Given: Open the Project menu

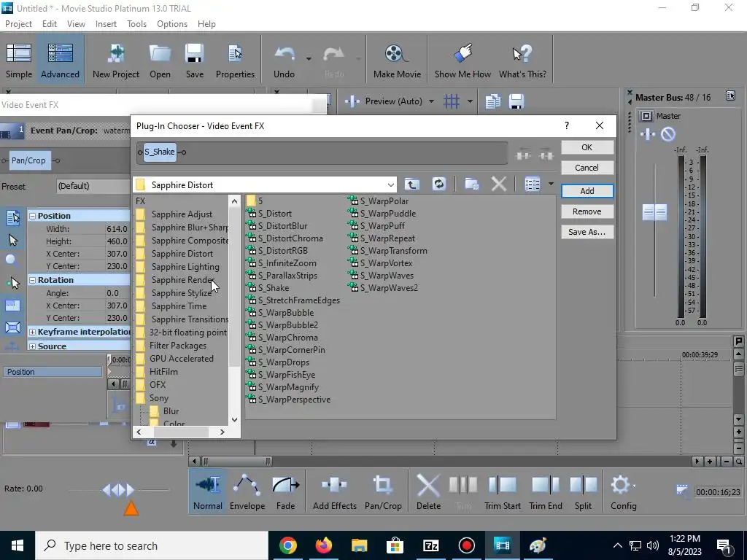Looking at the screenshot, I should pos(18,24).
